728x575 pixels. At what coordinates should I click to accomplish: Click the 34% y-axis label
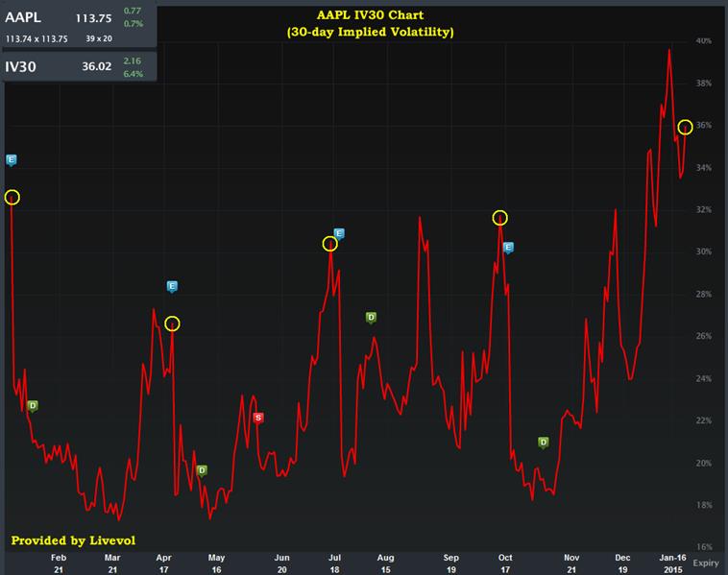(703, 168)
